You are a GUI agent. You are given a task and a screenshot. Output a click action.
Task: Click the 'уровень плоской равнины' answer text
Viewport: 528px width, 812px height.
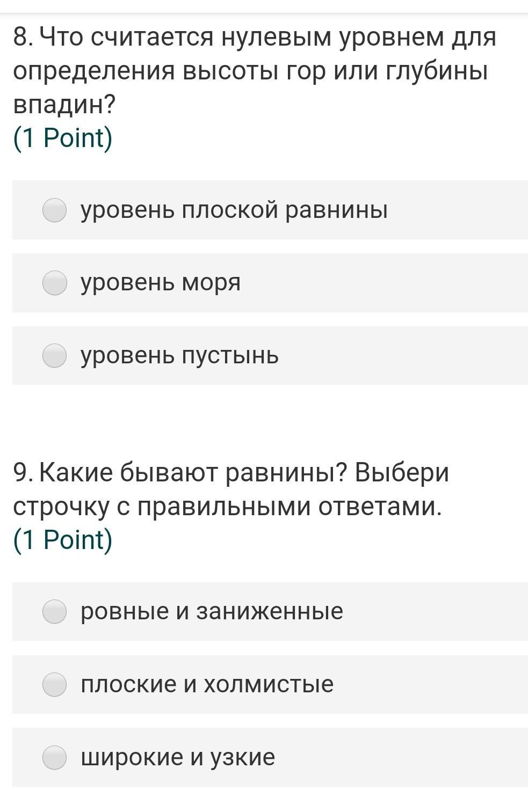234,210
